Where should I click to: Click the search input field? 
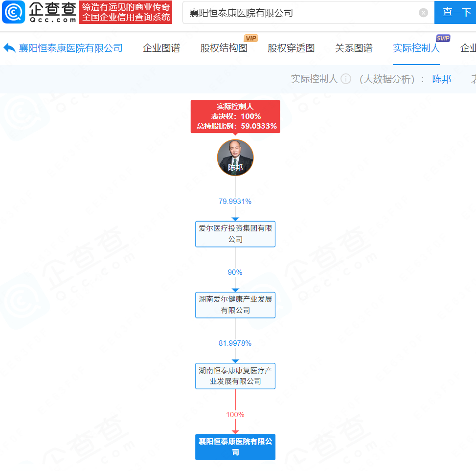point(308,12)
